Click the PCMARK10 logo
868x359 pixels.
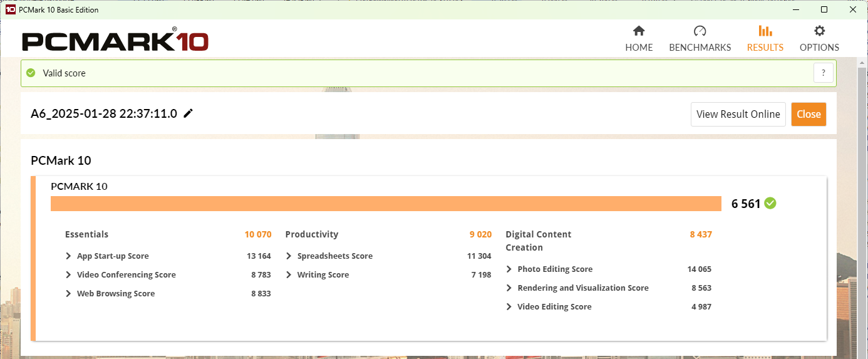115,41
